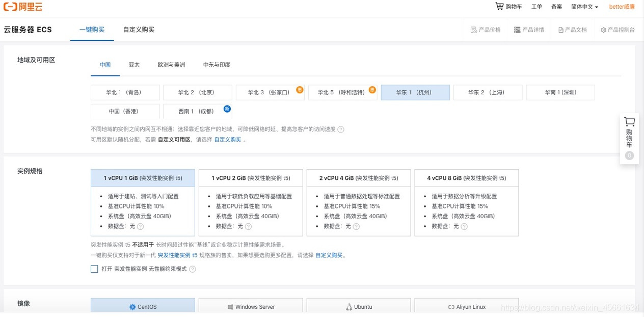644x317 pixels.
Task: Choose region 华北 1 (青岛)
Action: pyautogui.click(x=125, y=92)
